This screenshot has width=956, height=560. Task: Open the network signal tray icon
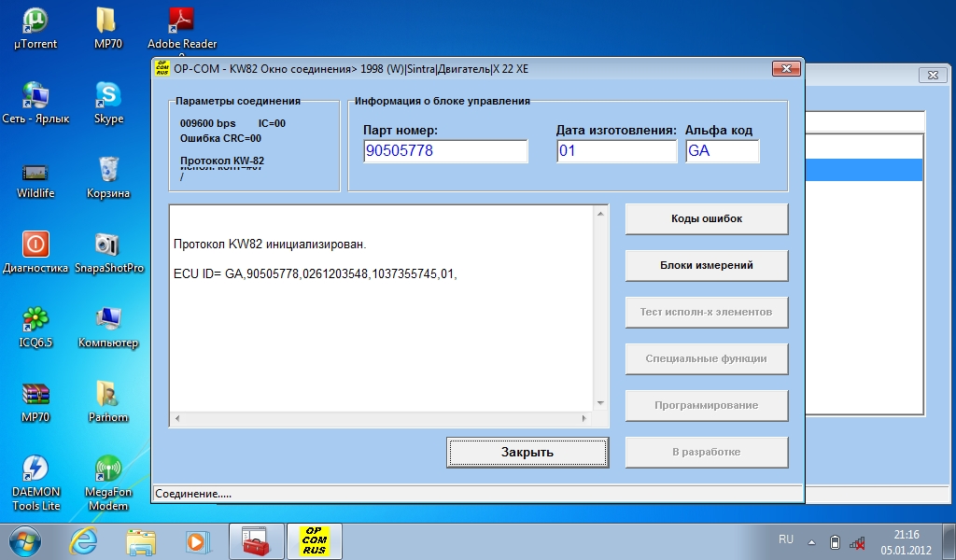[858, 541]
